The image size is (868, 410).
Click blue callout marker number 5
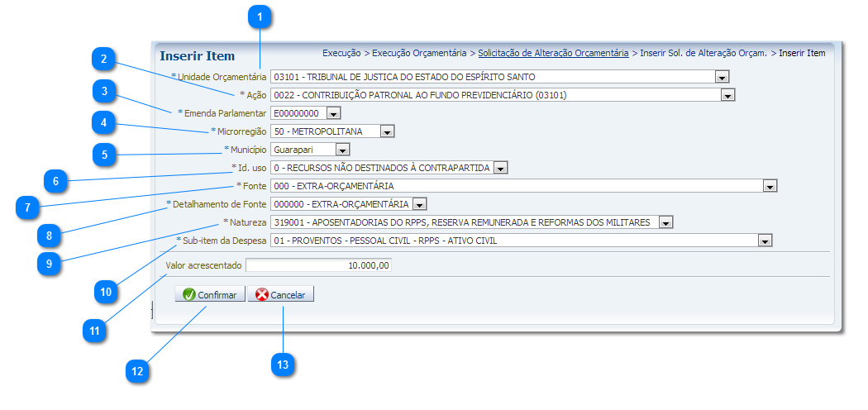click(103, 153)
